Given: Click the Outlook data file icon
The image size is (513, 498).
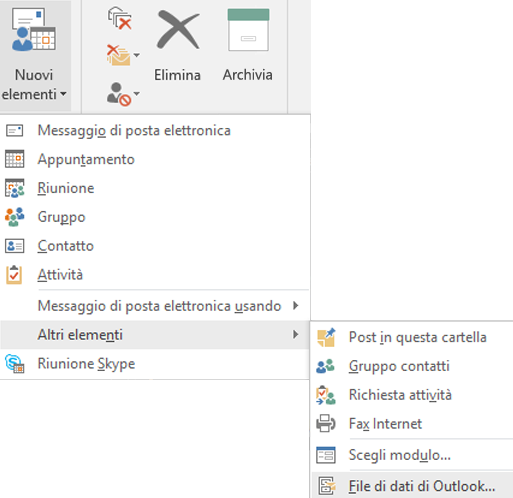Looking at the screenshot, I should (327, 486).
